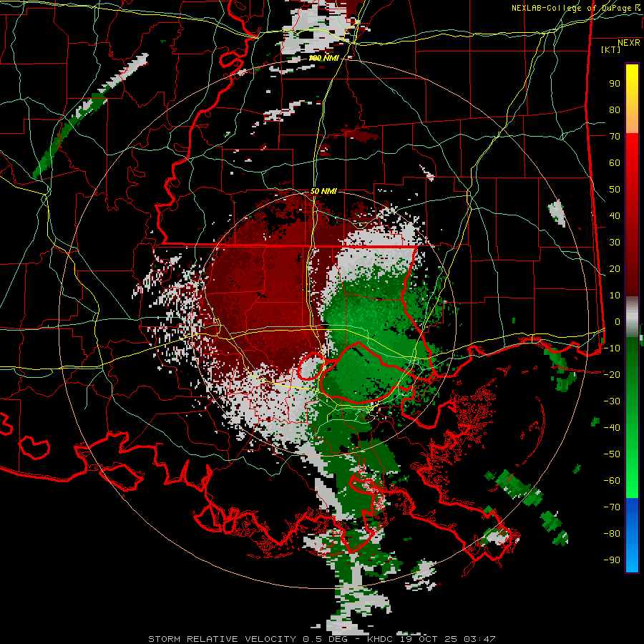This screenshot has height=644, width=644.
Task: Click the 10 value on the velocity scale
Action: coord(615,296)
